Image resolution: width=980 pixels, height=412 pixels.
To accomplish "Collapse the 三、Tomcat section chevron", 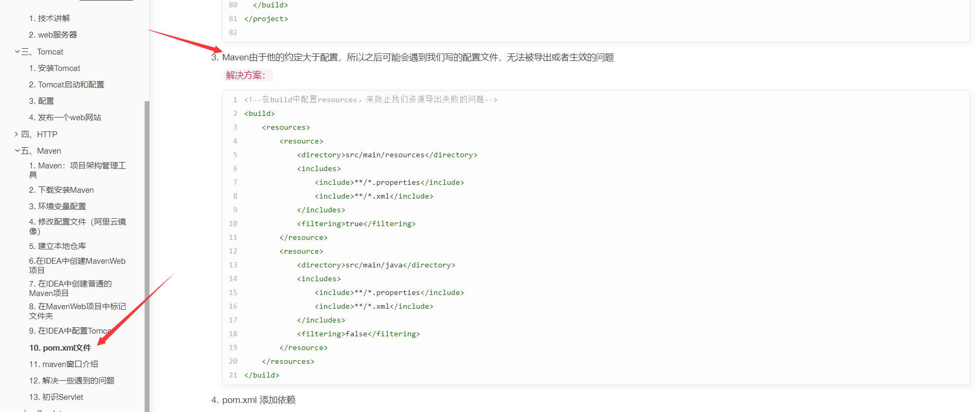I will (x=17, y=51).
